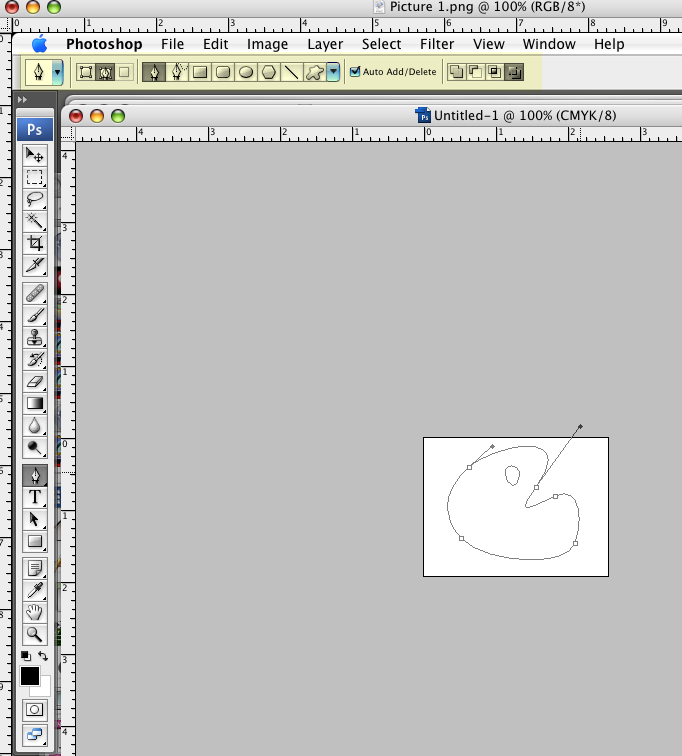Select the Rectangle shape tool in the toolbox
Screen dimensions: 682x756
(x=35, y=541)
